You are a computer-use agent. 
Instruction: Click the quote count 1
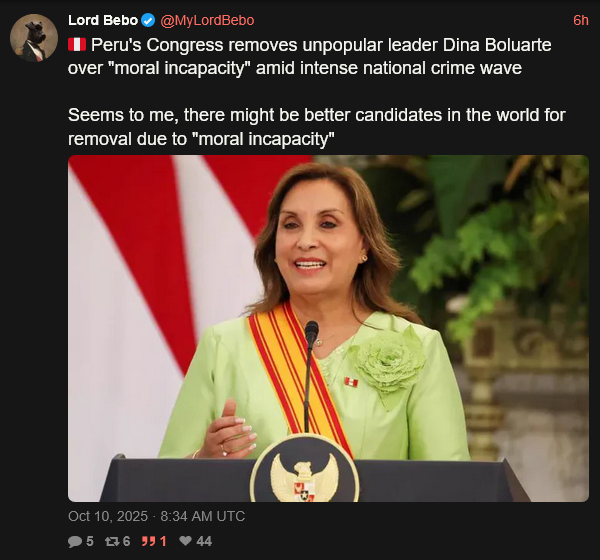coord(163,541)
